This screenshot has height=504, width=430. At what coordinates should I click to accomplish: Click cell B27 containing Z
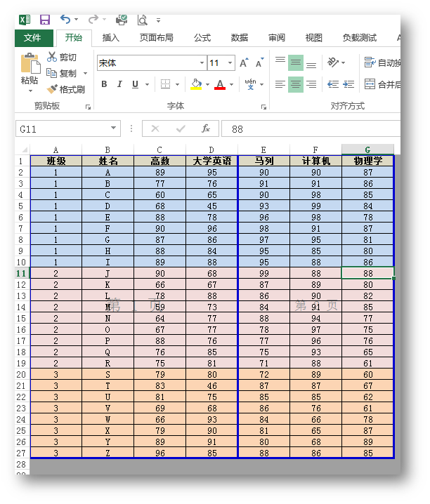(107, 453)
